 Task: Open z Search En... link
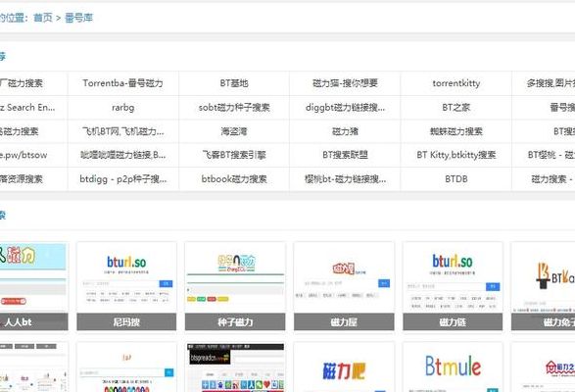[27, 108]
